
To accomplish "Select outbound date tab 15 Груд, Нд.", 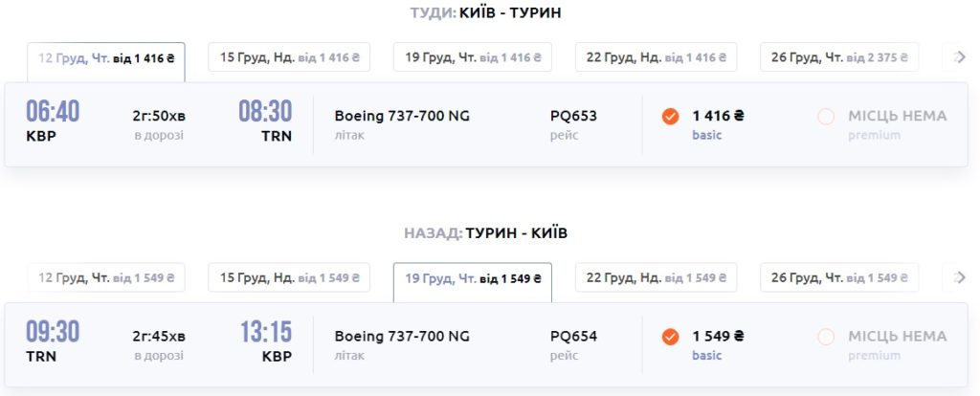I will [x=288, y=57].
